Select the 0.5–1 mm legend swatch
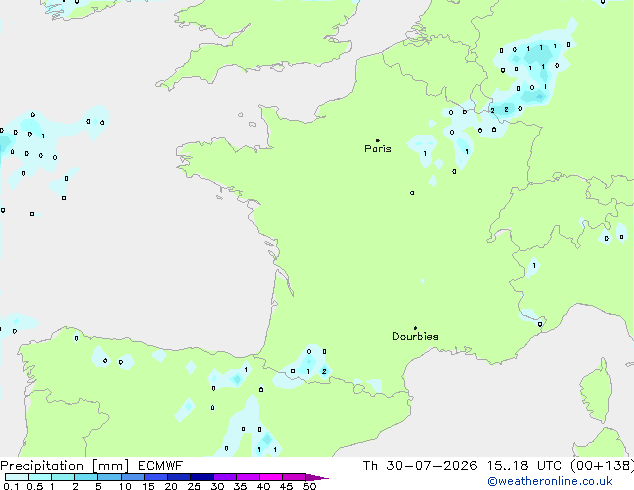This screenshot has height=490, width=634. point(40,477)
